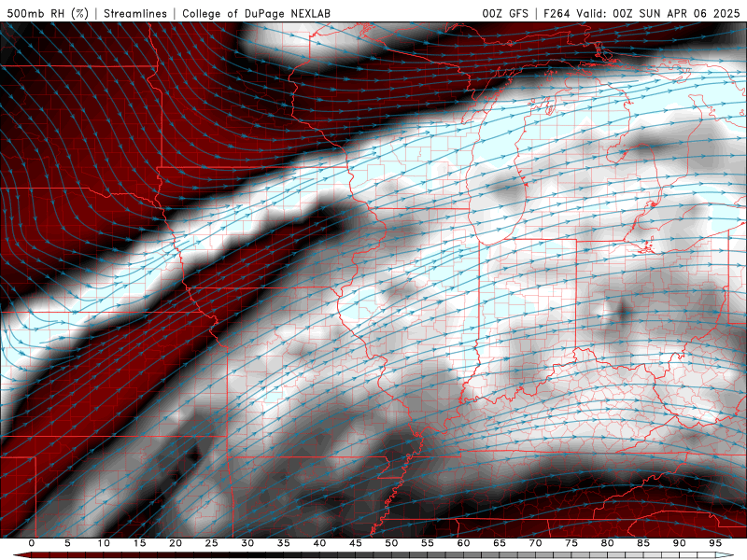
Task: Click colorbar value 0
Action: (x=32, y=543)
